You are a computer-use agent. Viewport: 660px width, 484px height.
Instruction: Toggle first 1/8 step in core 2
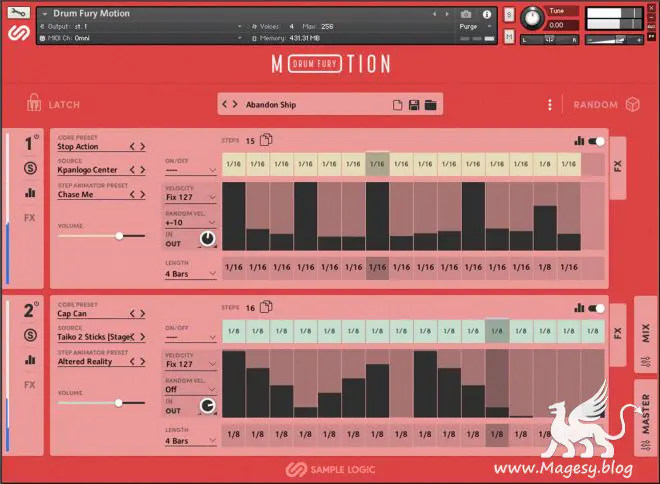tap(234, 331)
